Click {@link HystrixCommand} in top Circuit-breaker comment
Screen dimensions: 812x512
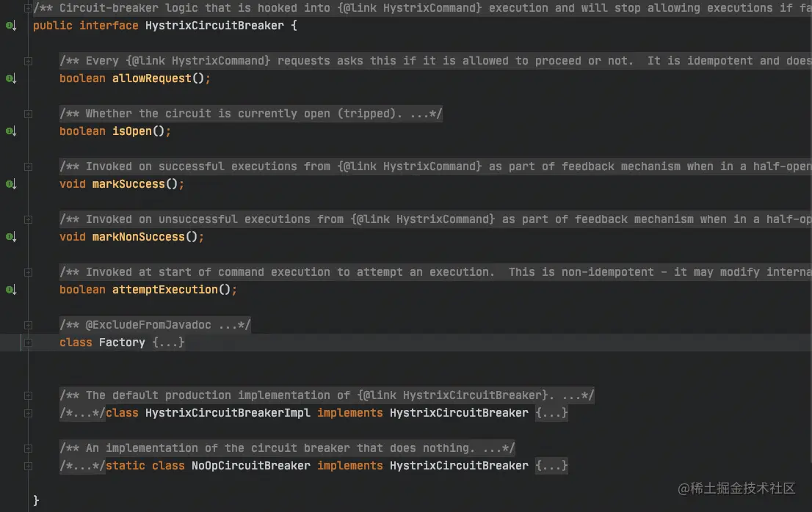pyautogui.click(x=410, y=8)
